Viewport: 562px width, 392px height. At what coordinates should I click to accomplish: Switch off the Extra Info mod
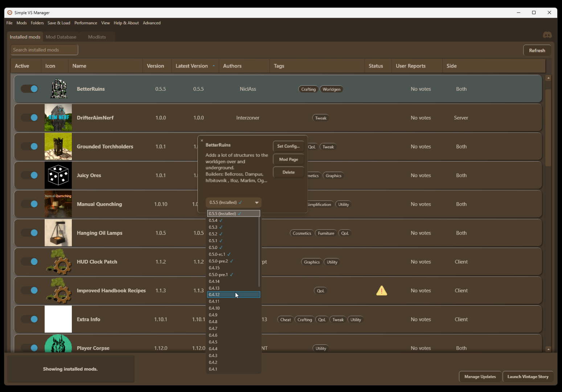click(x=29, y=319)
